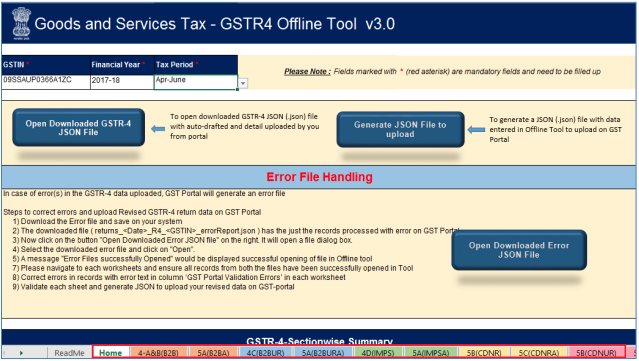Switch to the ReadMe sheet tab
The height and width of the screenshot is (361, 639).
click(69, 353)
